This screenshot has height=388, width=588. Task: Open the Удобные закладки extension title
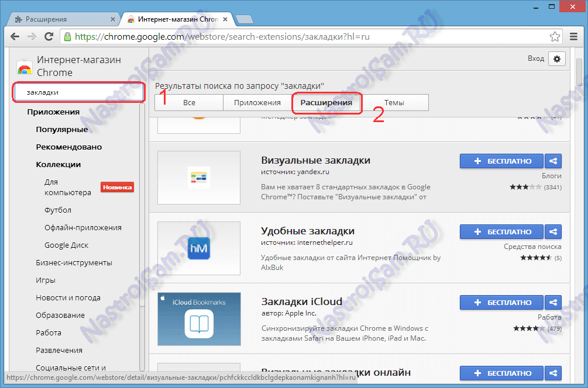308,231
